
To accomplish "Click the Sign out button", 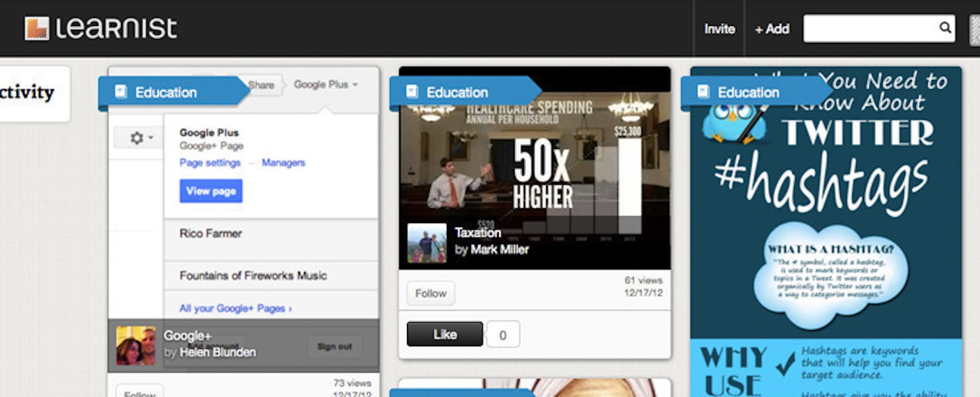I will (335, 347).
